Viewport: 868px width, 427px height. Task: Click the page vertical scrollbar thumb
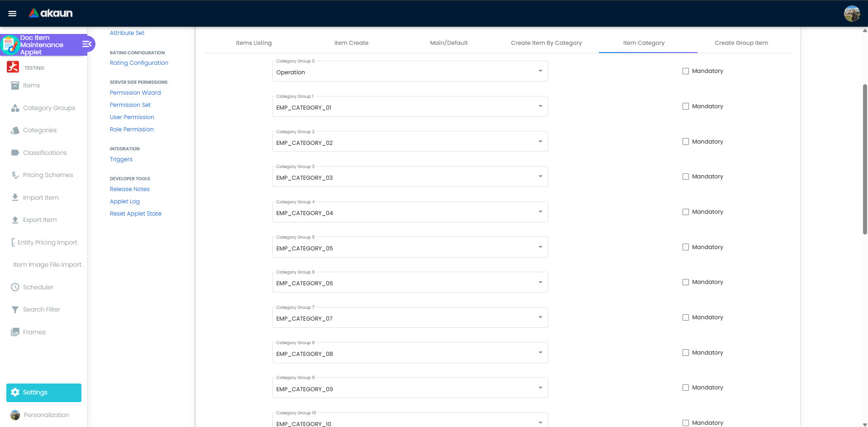pos(865,158)
